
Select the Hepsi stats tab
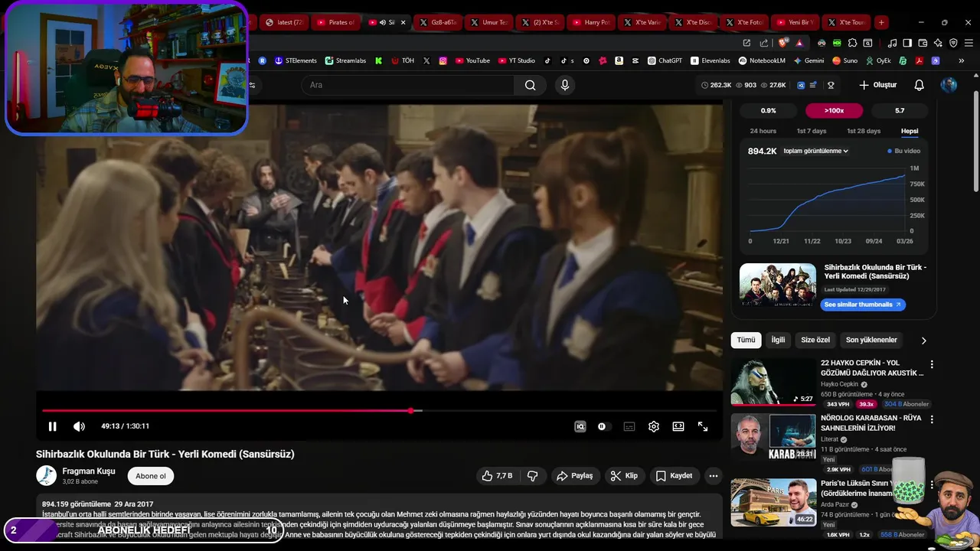point(910,131)
